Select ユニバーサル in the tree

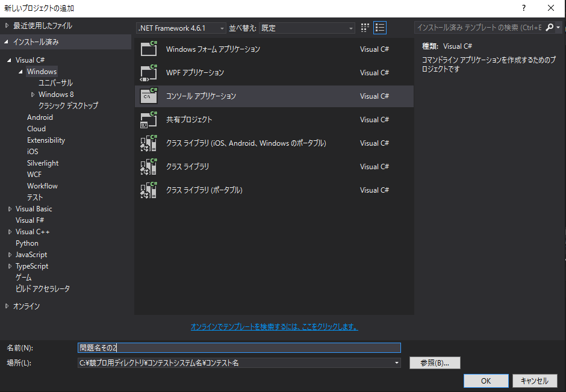pos(55,83)
